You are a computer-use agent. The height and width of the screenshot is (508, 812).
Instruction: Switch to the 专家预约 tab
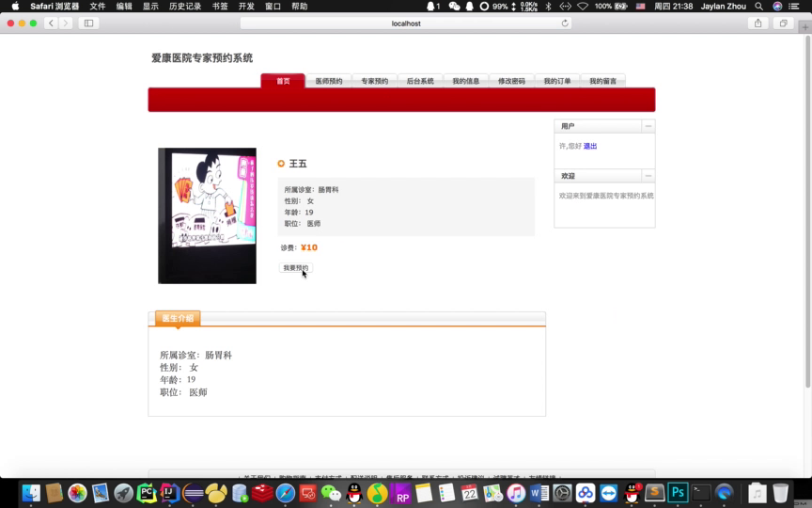374,81
